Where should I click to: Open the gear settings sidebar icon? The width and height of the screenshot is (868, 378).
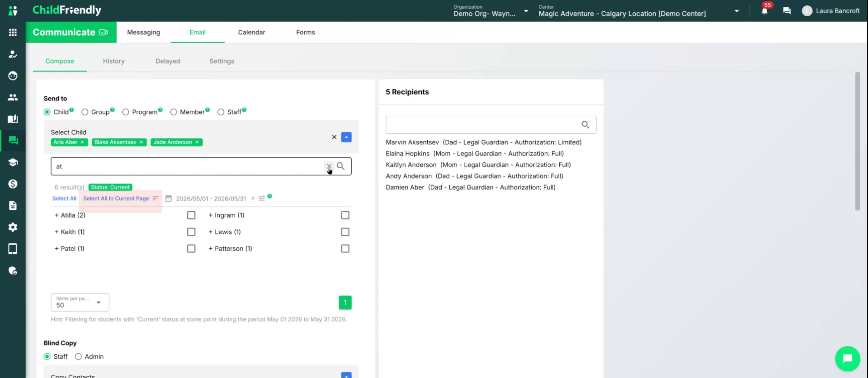point(13,227)
